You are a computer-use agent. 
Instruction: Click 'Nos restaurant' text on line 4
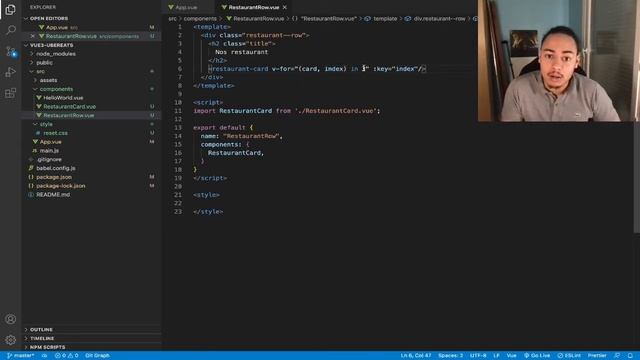coord(242,52)
